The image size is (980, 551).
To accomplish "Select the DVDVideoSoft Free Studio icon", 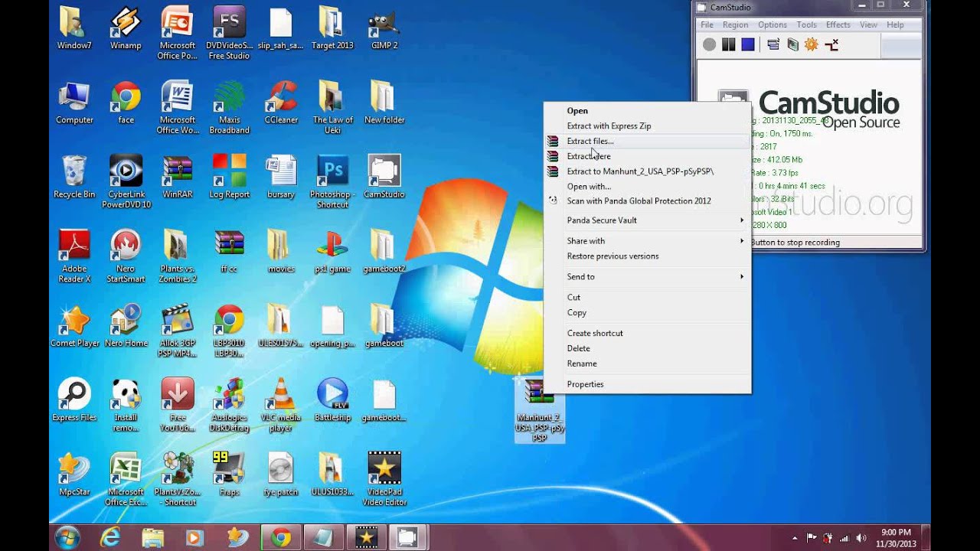I will pos(229,32).
